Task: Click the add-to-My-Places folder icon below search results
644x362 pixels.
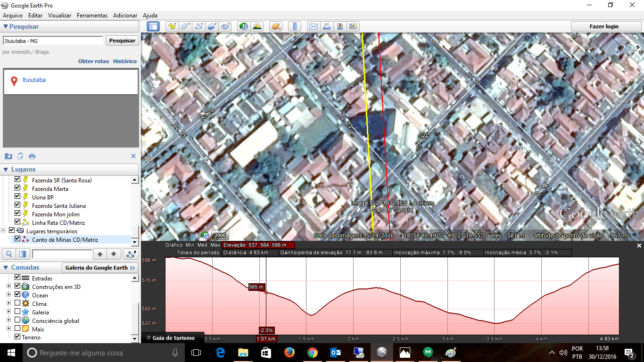Action: (x=8, y=156)
